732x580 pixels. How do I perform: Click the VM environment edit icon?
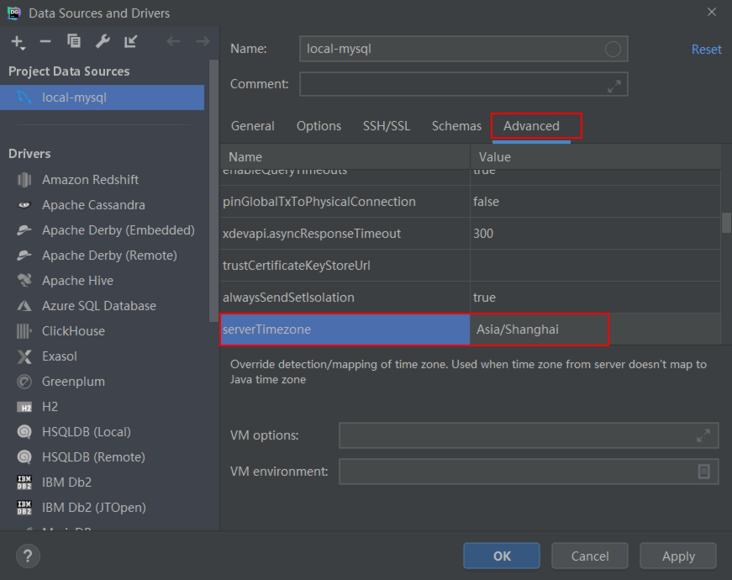tap(704, 471)
